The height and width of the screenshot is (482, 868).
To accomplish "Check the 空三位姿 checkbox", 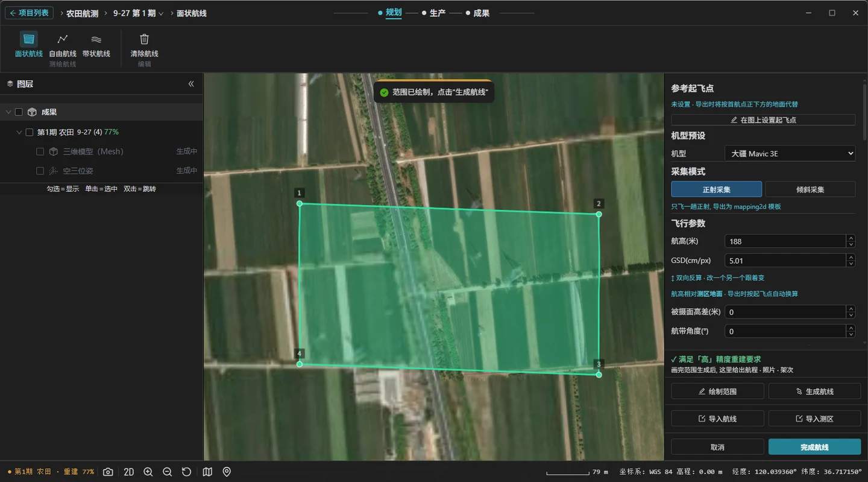I will 40,171.
